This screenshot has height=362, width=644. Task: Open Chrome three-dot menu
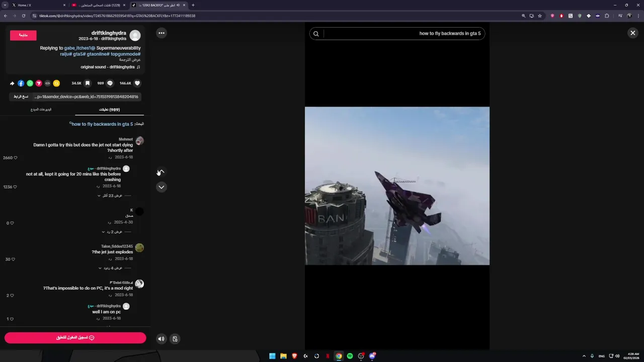tap(638, 16)
